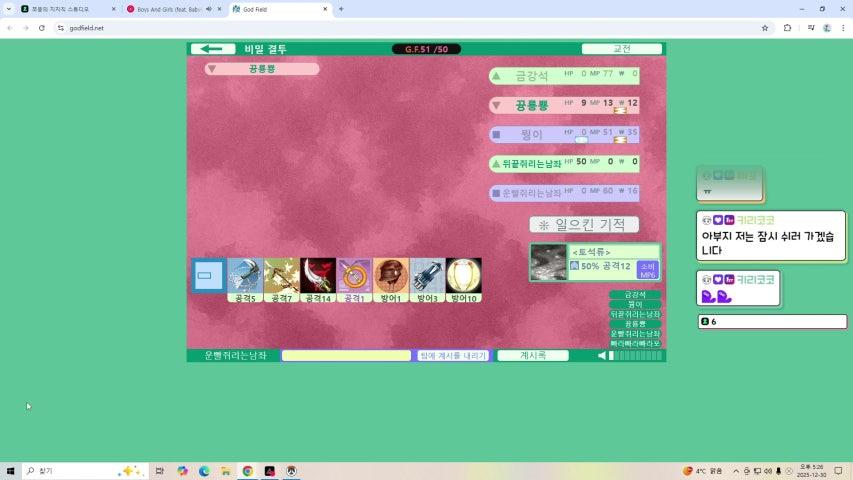Image resolution: width=853 pixels, height=480 pixels.
Task: Click the chat message input field
Action: pyautogui.click(x=346, y=356)
